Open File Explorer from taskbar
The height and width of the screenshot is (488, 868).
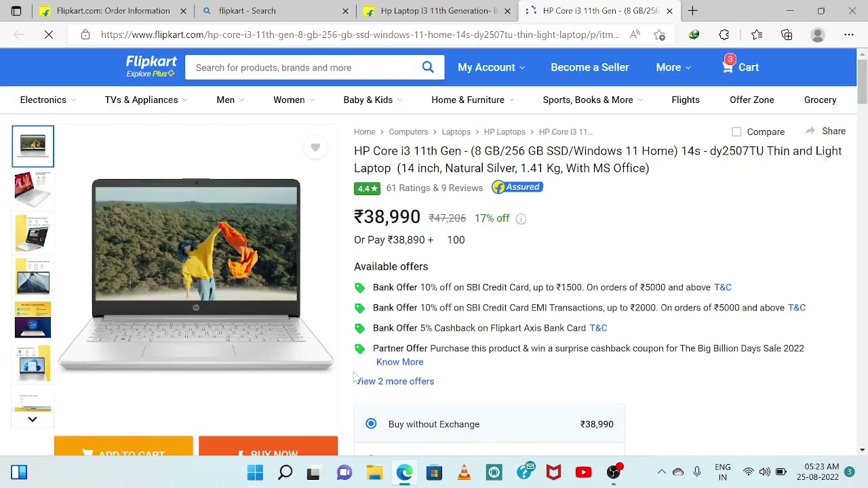(374, 472)
